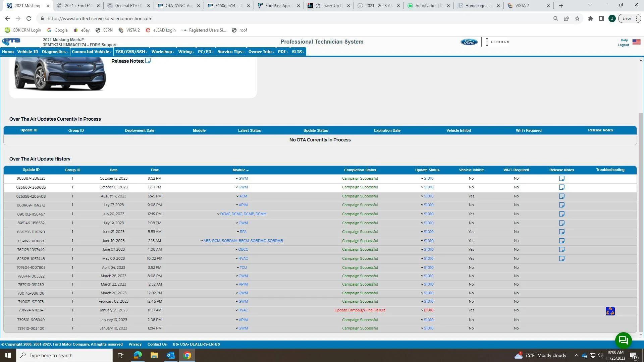
Task: Open release notes for update 926669-1269685
Action: click(x=561, y=187)
